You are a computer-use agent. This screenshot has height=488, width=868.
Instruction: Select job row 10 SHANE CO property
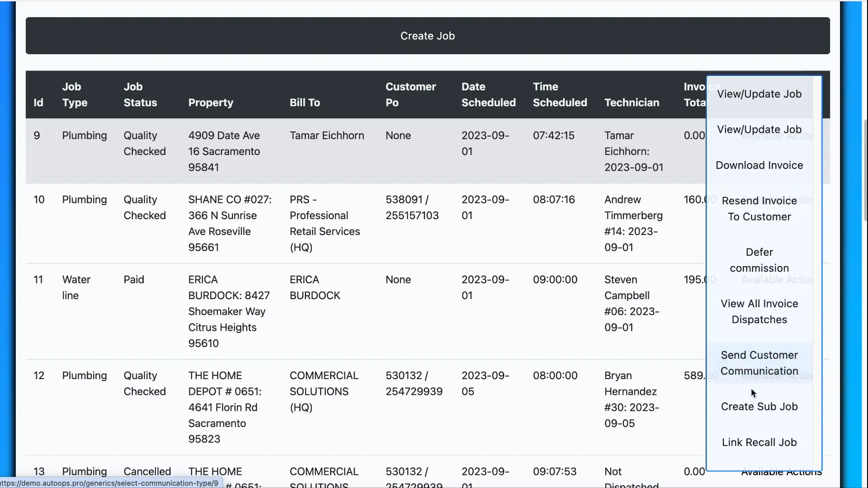(230, 223)
